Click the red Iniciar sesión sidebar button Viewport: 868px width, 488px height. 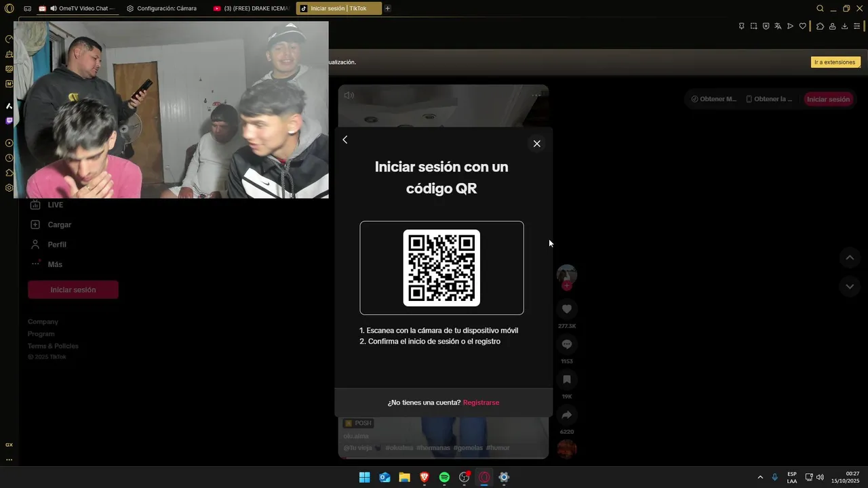73,289
